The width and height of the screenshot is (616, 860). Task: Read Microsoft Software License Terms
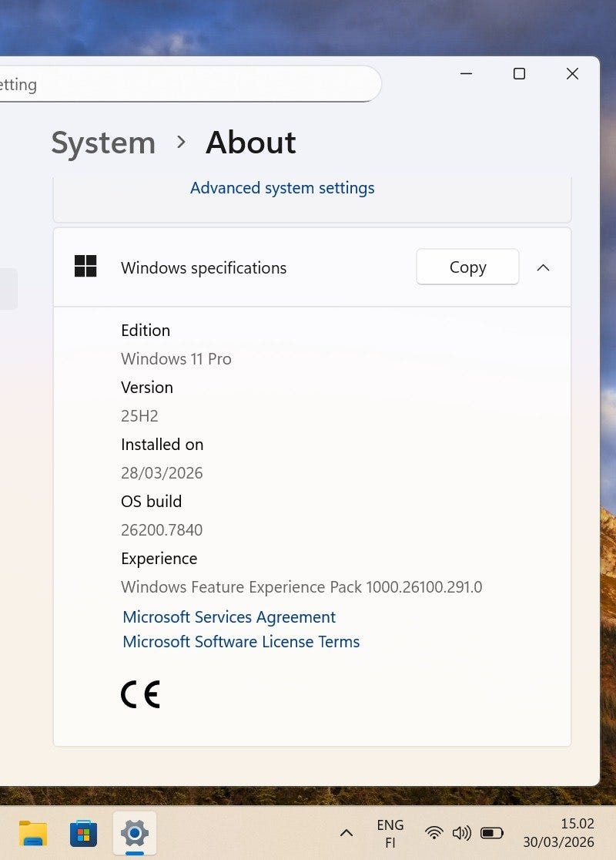pyautogui.click(x=241, y=642)
